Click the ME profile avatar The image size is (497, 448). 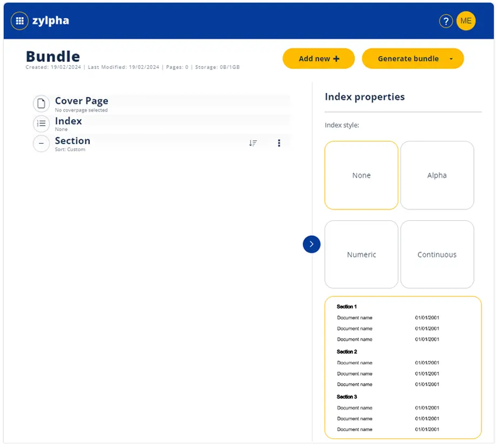[x=466, y=21]
